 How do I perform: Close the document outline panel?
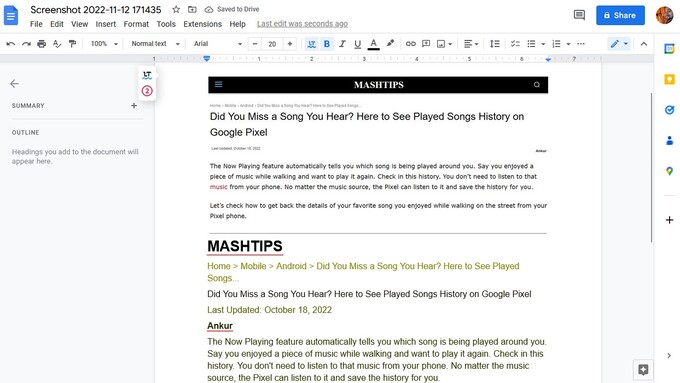[x=14, y=84]
